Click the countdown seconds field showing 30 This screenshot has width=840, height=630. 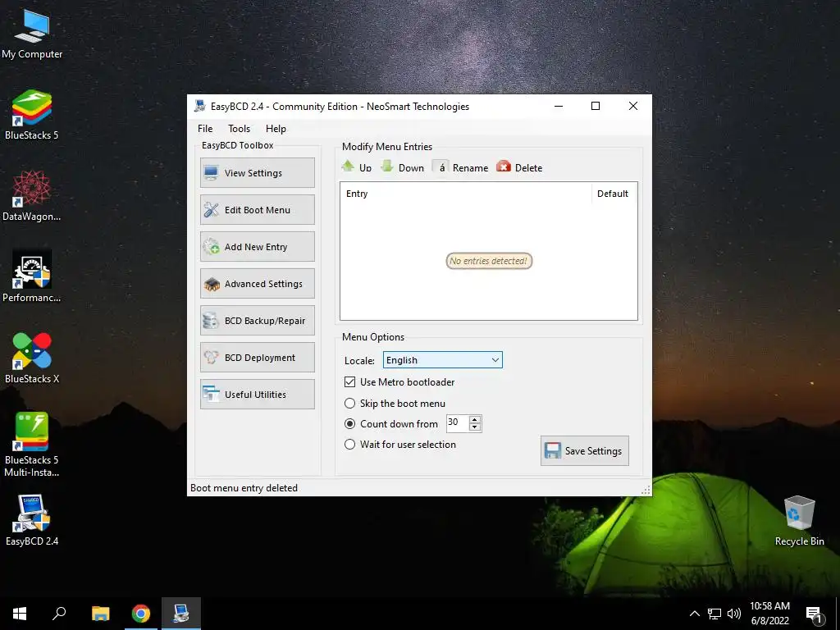tap(458, 422)
